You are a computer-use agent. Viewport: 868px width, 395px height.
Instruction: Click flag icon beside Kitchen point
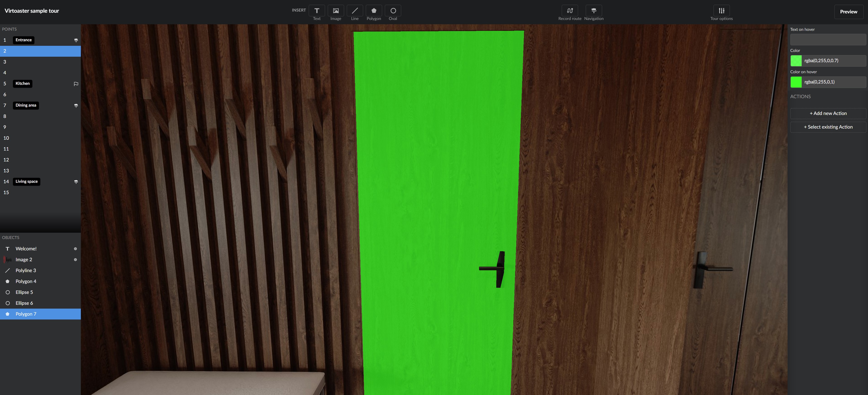click(x=76, y=84)
